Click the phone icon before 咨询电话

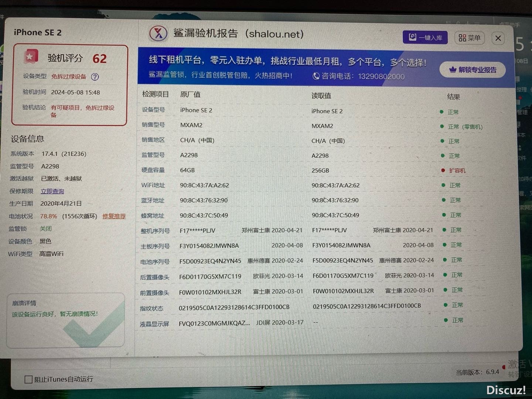coord(316,76)
